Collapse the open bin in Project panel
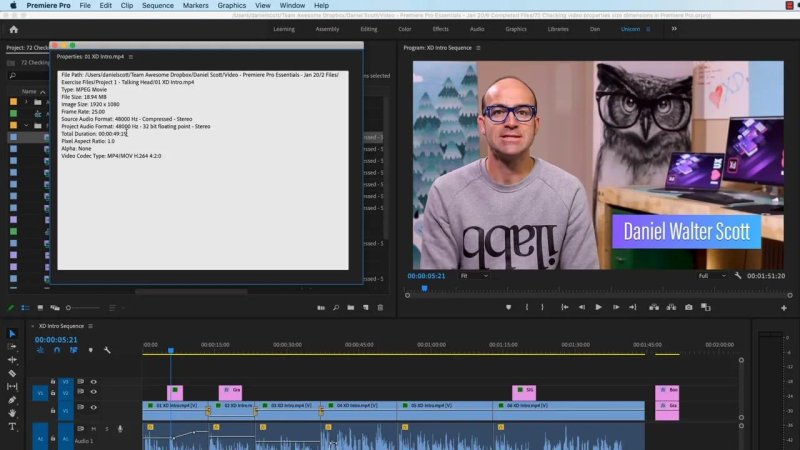Screen dimensions: 800x450 [26, 126]
